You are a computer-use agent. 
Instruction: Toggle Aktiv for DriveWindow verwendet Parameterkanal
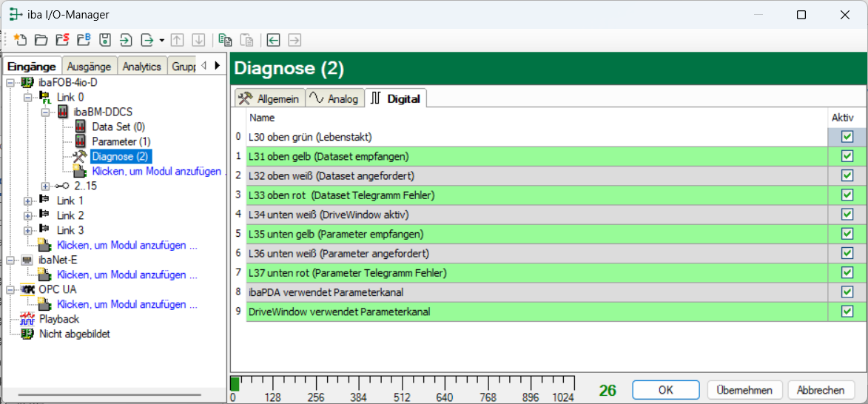click(847, 312)
